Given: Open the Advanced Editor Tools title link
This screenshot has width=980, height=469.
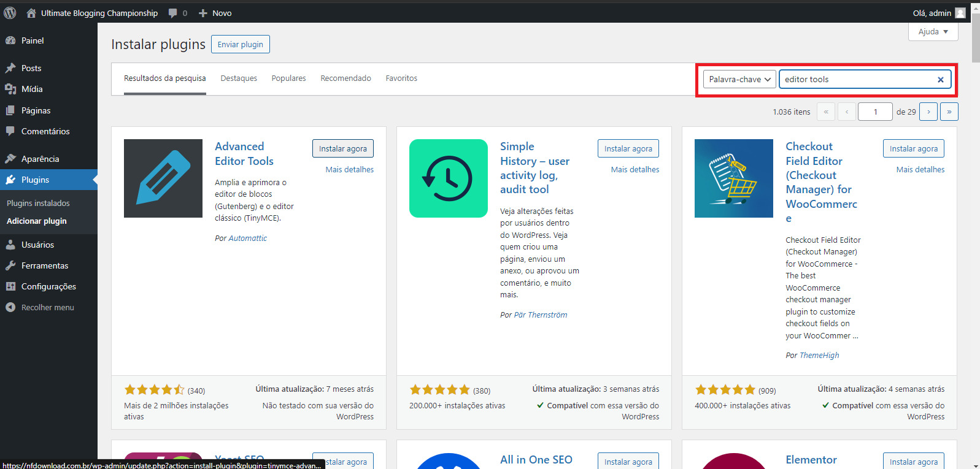Looking at the screenshot, I should click(x=244, y=154).
